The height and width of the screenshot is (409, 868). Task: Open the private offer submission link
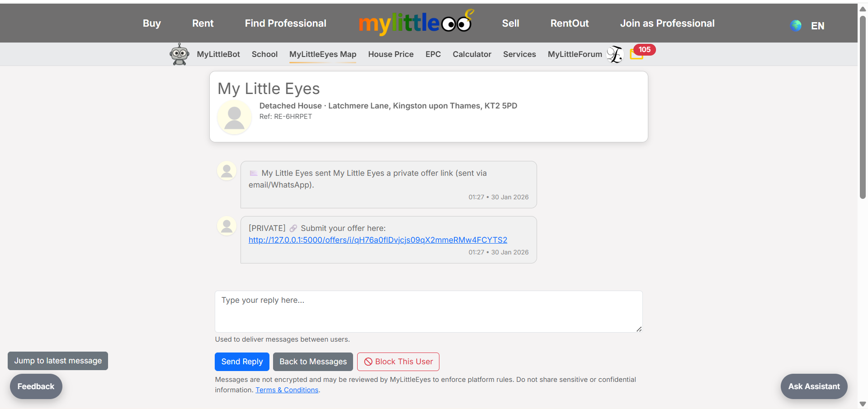pyautogui.click(x=377, y=240)
